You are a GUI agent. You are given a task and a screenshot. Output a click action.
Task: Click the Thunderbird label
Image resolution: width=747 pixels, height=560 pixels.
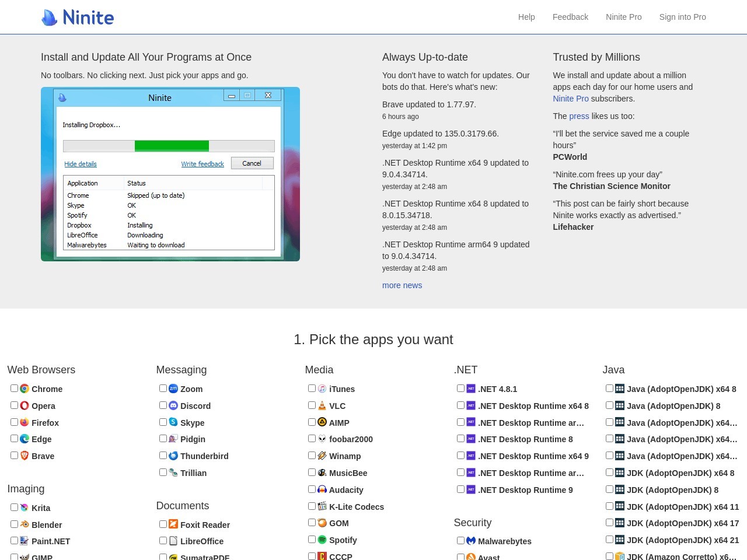click(x=204, y=456)
